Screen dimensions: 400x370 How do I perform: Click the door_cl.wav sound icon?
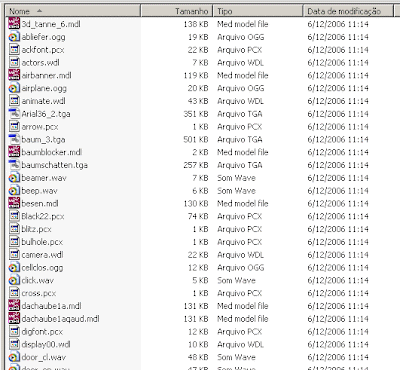point(14,357)
